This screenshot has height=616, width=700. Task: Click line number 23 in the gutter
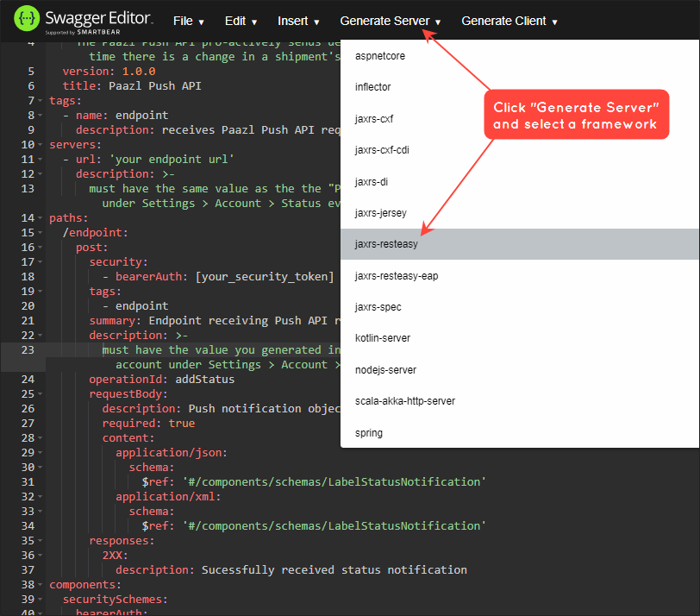[x=28, y=350]
